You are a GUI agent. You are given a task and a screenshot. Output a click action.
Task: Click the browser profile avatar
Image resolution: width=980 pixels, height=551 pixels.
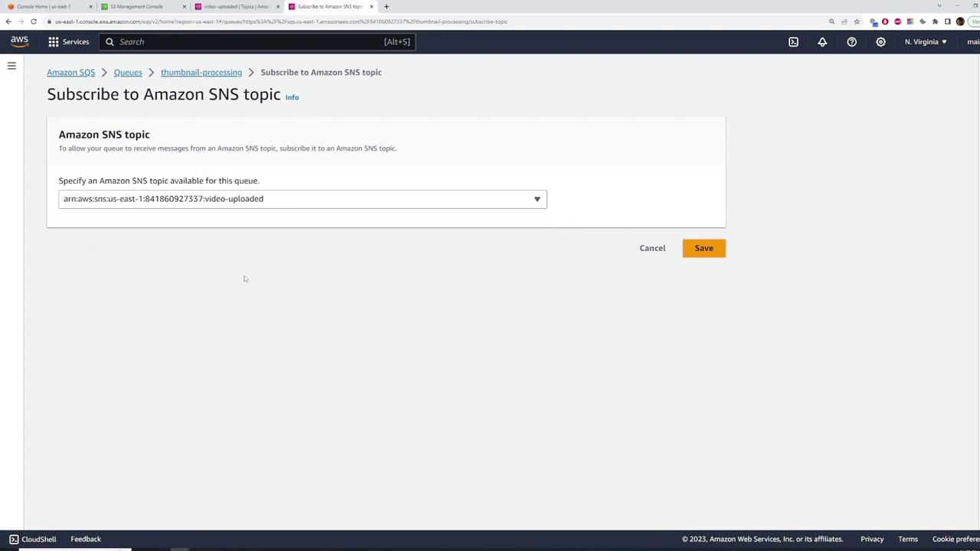pos(960,21)
